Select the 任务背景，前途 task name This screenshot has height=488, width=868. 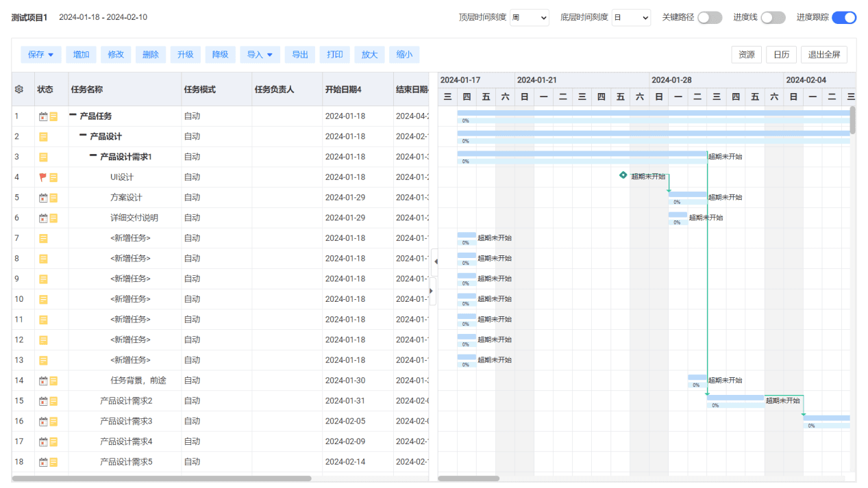138,381
